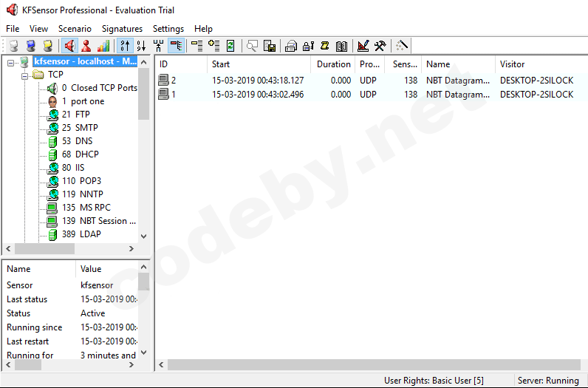Click the magic wand wizard icon
Screen dimensions: 588x388
pos(402,46)
